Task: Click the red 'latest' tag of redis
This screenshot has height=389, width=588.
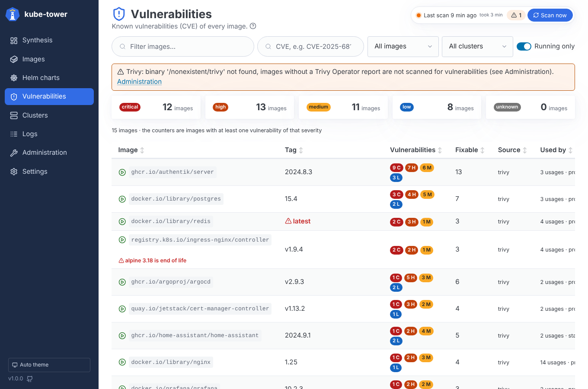Action: tap(298, 221)
